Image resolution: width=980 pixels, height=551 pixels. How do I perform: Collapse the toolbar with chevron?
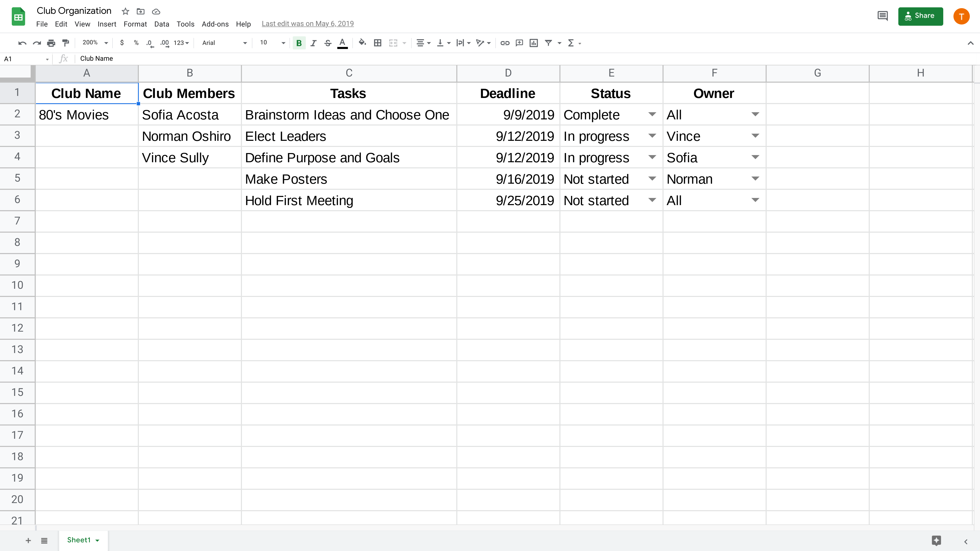click(971, 43)
